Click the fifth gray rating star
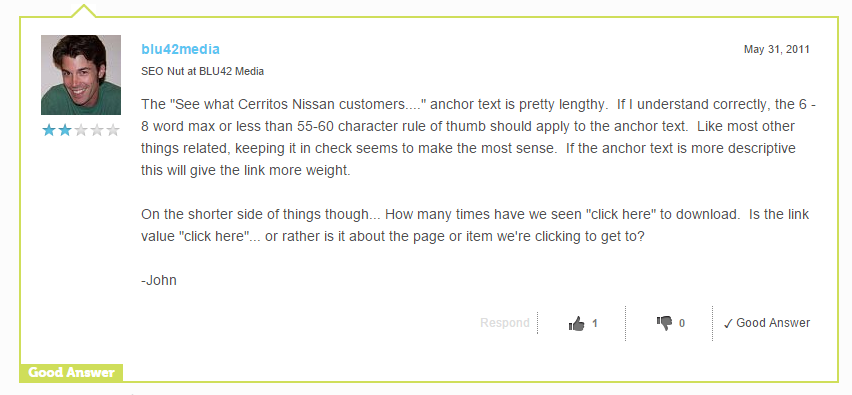Image resolution: width=852 pixels, height=395 pixels. (x=113, y=130)
